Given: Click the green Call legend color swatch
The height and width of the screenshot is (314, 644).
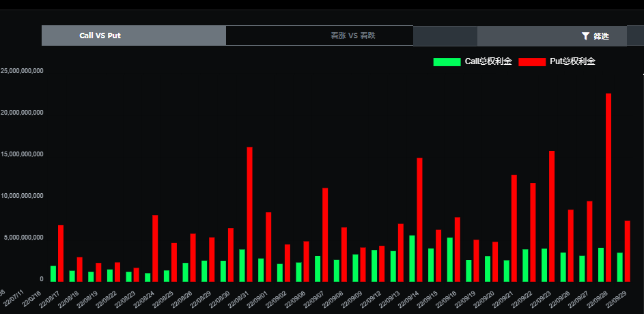Looking at the screenshot, I should [x=447, y=62].
